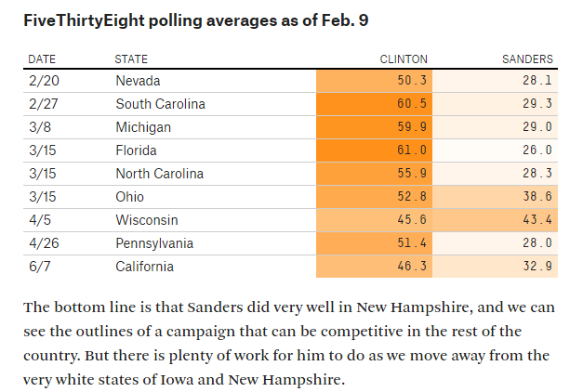
Task: Click the North Carolina state name
Action: point(160,174)
